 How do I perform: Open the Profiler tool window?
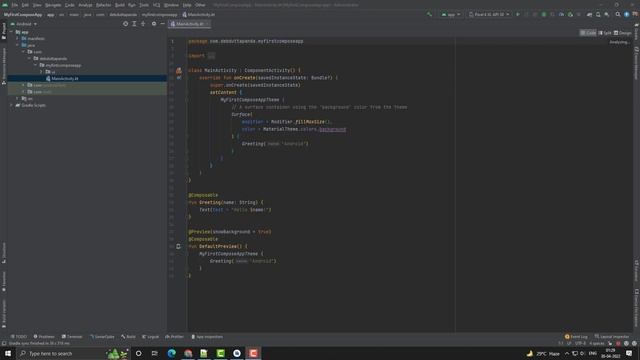tap(175, 337)
